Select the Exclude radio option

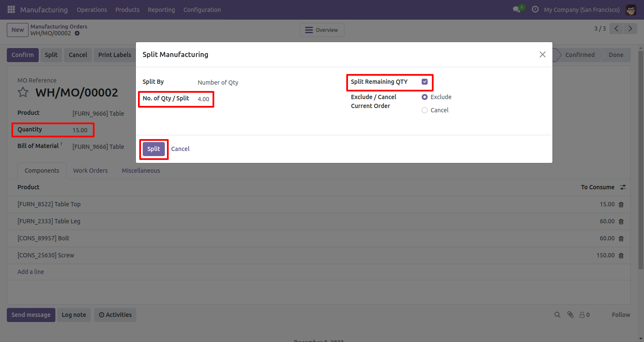click(424, 97)
